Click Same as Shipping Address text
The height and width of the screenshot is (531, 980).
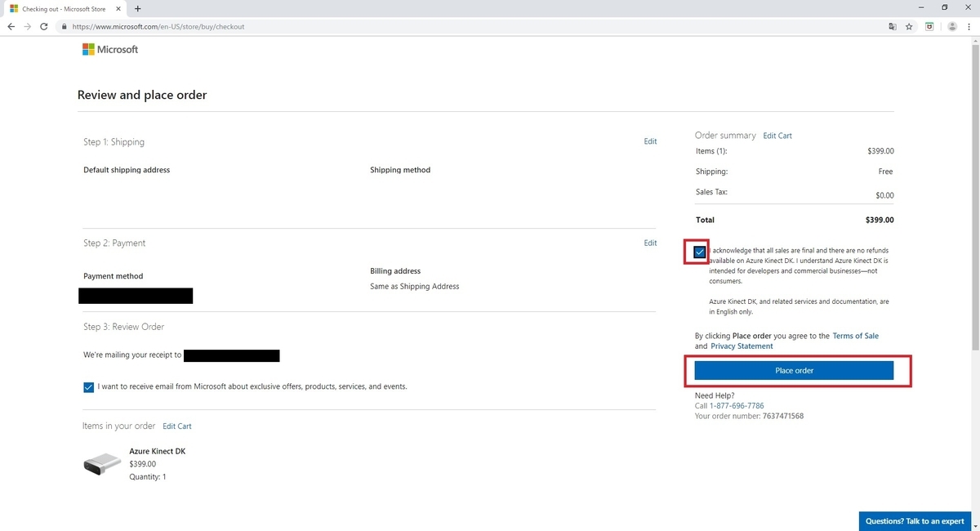(415, 287)
